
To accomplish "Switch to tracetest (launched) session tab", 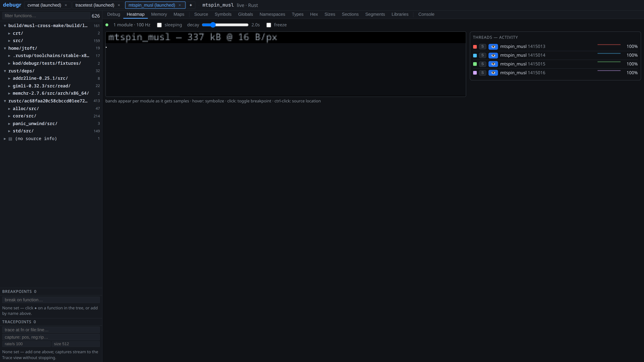I will coord(95,5).
